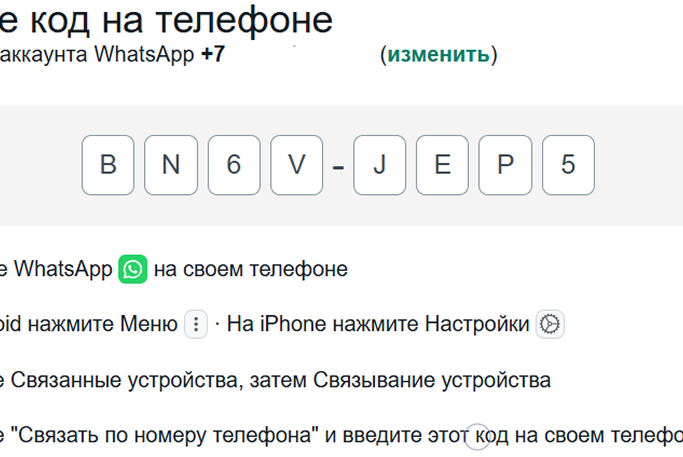
Task: Click the code box showing digit 6
Action: [x=234, y=164]
